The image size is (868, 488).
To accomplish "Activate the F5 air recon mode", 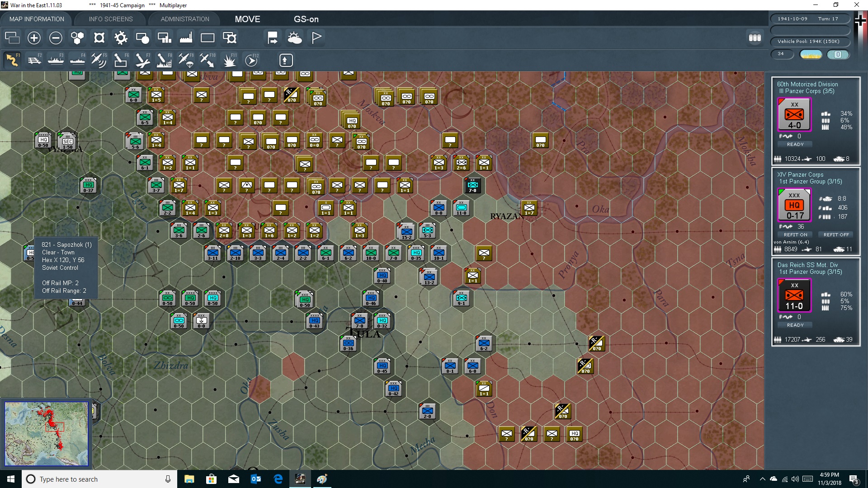I will click(99, 60).
